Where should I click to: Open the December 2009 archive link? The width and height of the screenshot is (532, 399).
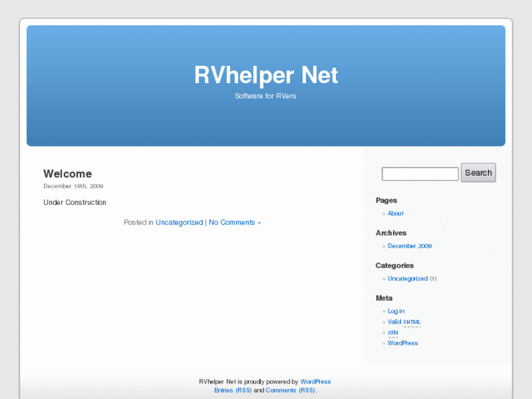(x=410, y=246)
